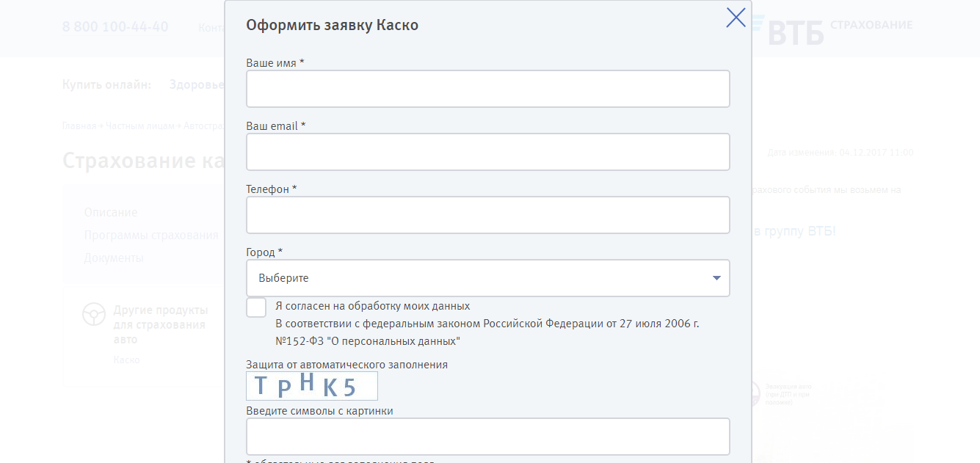Click the steering wheel icon beside Другие продукты
The width and height of the screenshot is (980, 463).
[92, 314]
